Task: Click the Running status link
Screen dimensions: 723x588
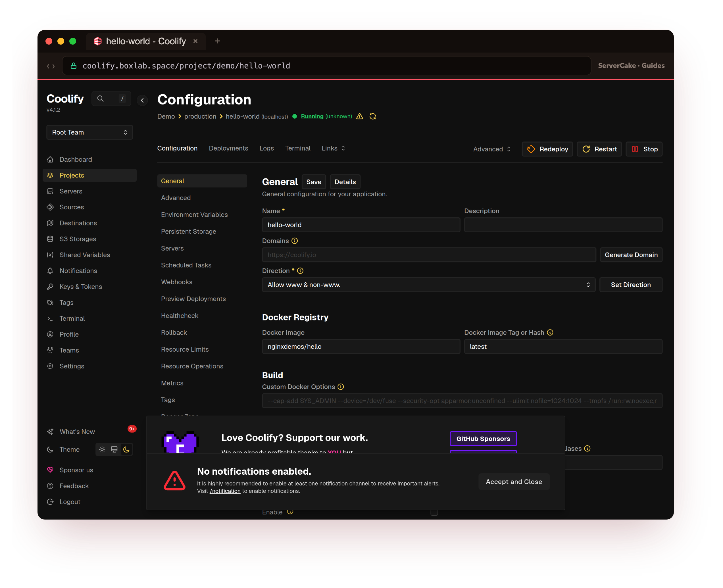Action: pos(312,116)
